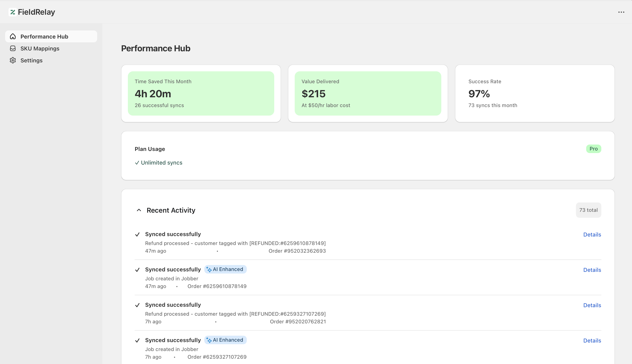Open Details for order #952032362693
This screenshot has height=364, width=632.
click(592, 235)
